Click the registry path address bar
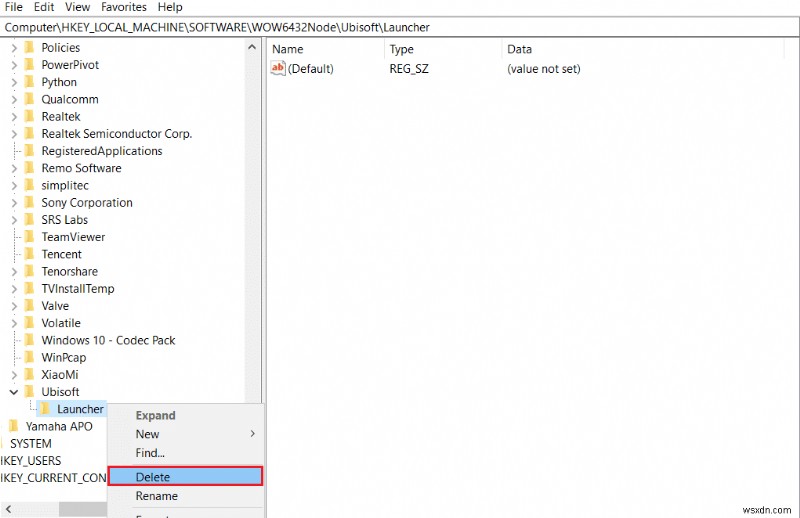 pos(399,27)
